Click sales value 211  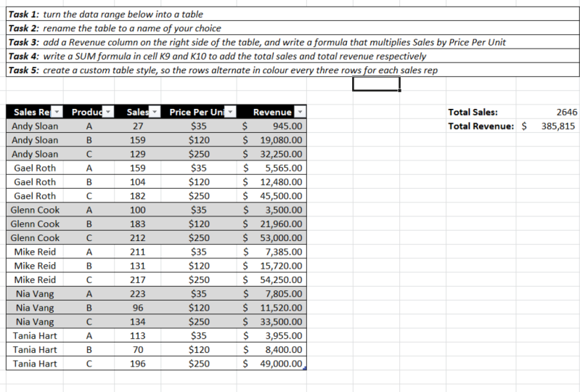tap(138, 252)
